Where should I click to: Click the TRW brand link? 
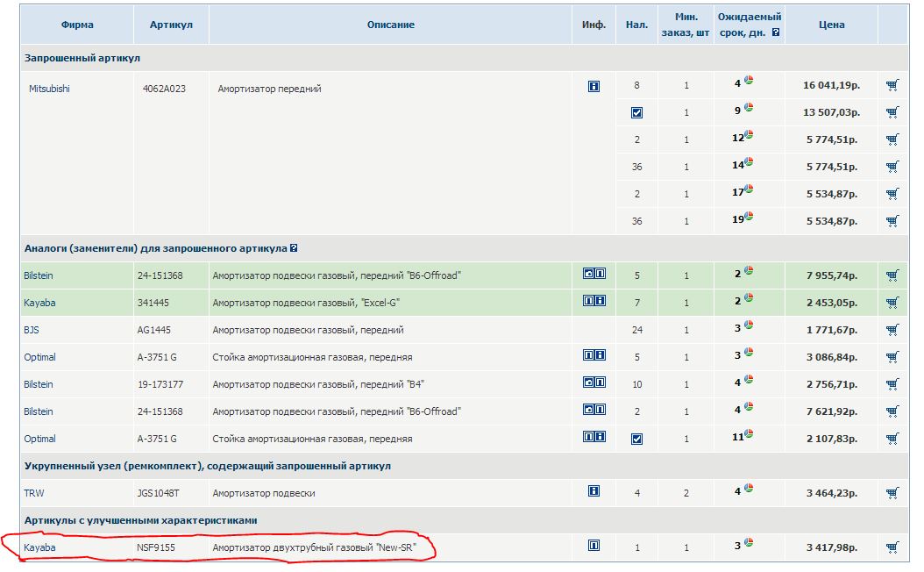pyautogui.click(x=33, y=493)
